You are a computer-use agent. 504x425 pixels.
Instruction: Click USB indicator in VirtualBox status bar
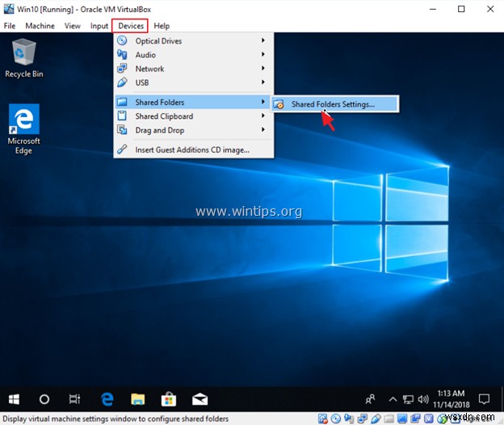376,419
